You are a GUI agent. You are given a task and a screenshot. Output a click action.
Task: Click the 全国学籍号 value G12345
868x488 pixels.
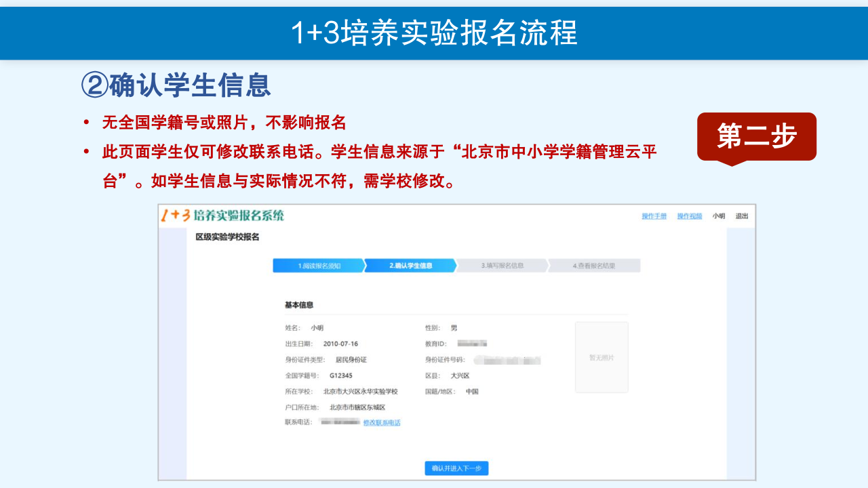(x=341, y=375)
